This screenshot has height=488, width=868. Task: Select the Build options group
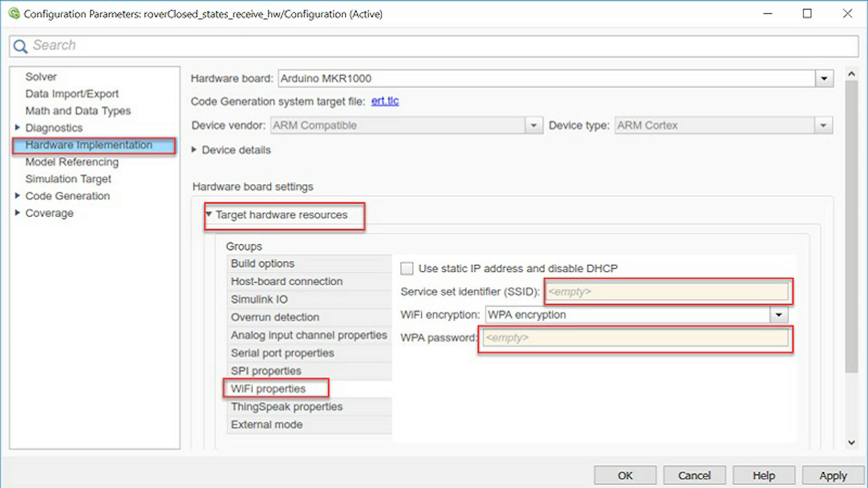click(x=309, y=264)
